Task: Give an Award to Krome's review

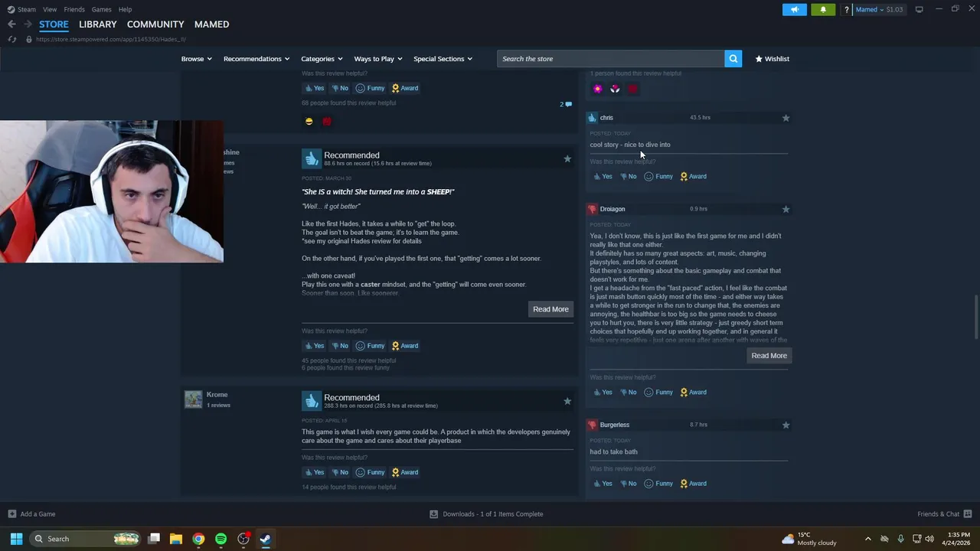Action: click(405, 472)
